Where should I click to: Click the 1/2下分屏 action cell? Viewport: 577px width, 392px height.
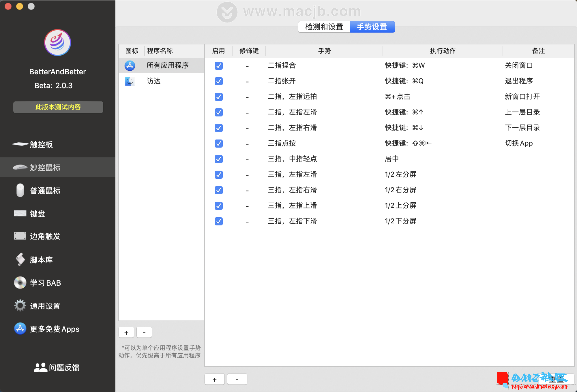(400, 221)
